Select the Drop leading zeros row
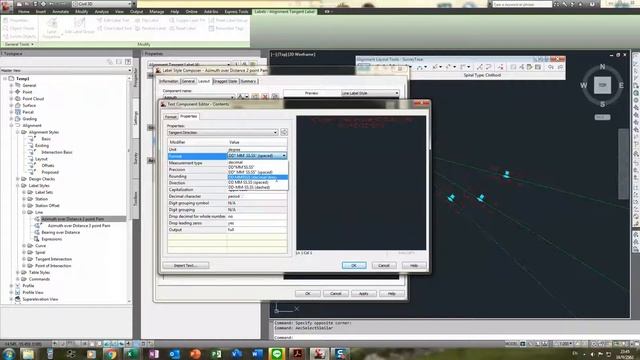This screenshot has width=640, height=360. coord(227,223)
